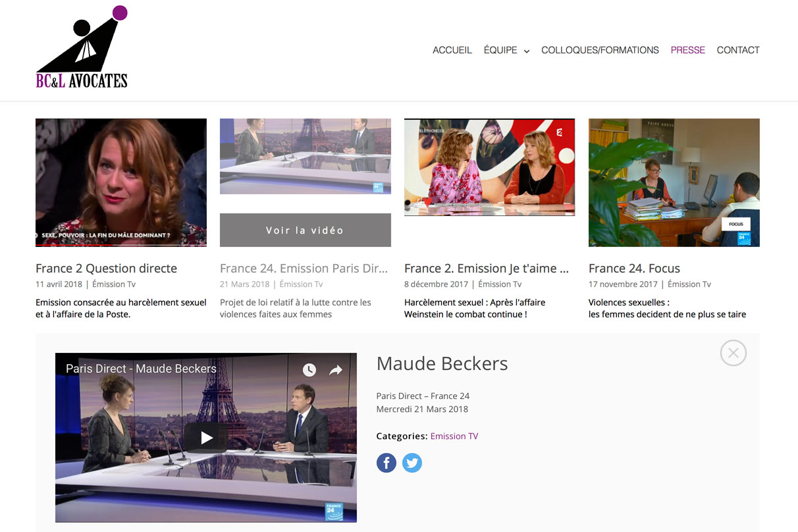This screenshot has height=532, width=798.
Task: Click the Maude Beckers heading
Action: [442, 363]
